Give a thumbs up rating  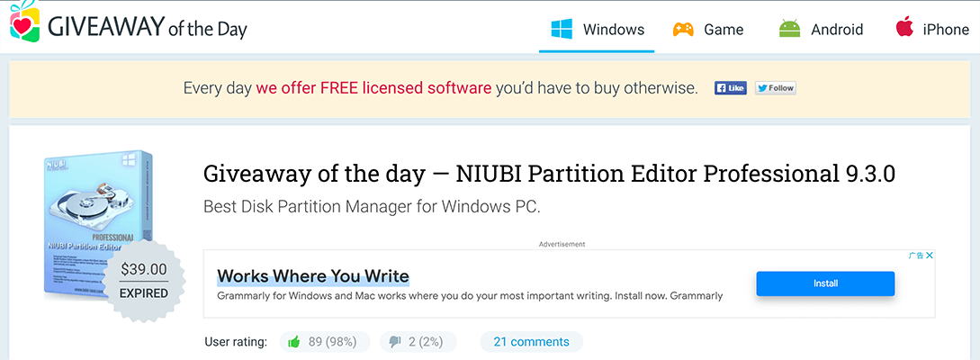point(293,342)
